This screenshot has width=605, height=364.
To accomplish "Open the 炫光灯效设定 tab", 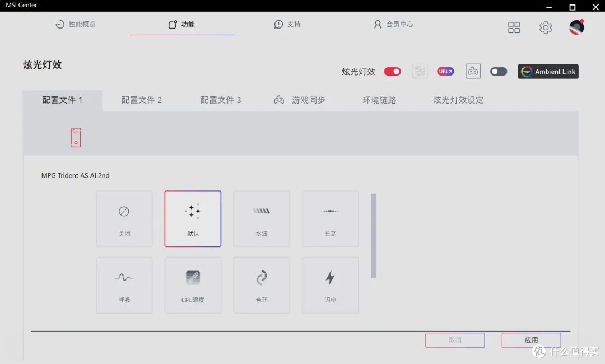I will coord(458,100).
